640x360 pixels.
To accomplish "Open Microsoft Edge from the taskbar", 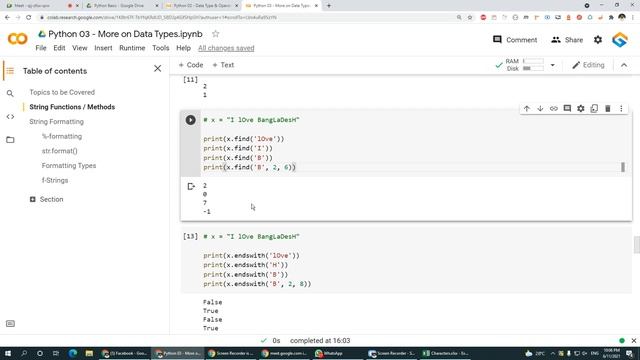I will (73, 353).
